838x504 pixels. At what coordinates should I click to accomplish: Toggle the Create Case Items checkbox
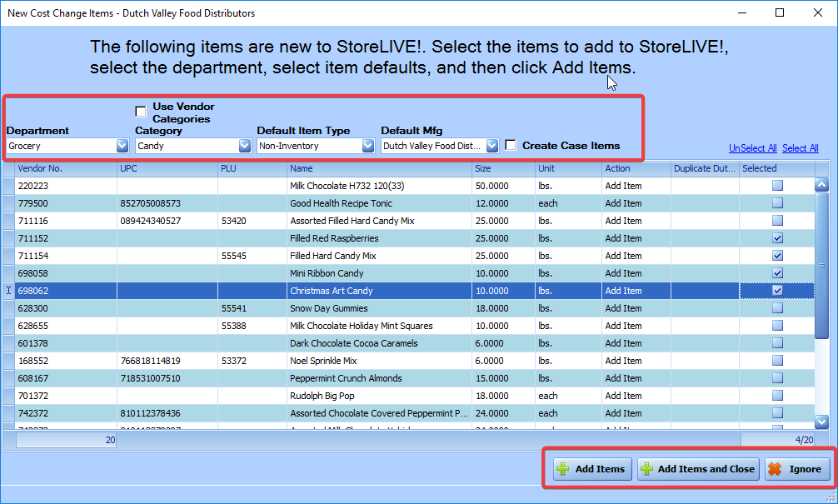pyautogui.click(x=511, y=146)
